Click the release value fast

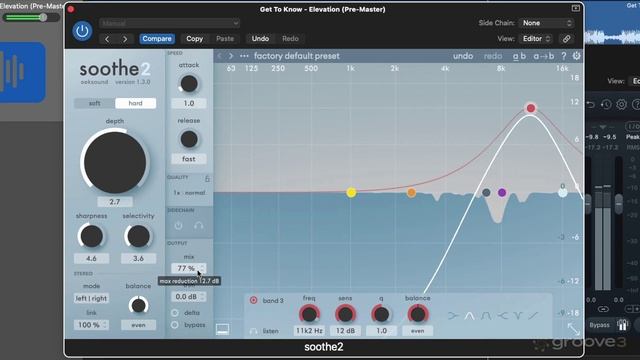point(189,159)
